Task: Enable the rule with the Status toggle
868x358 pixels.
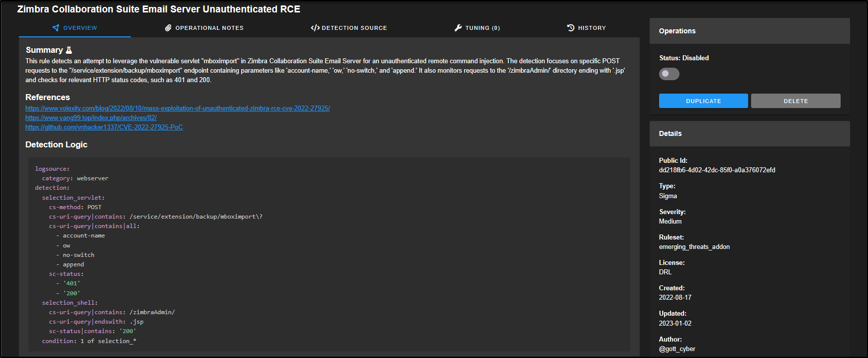Action: 669,74
